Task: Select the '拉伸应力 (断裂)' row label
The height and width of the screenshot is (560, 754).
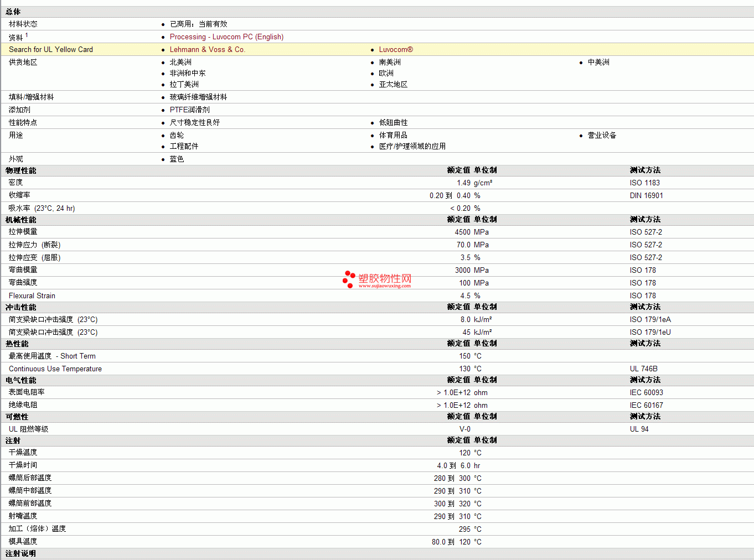Action: click(x=35, y=245)
